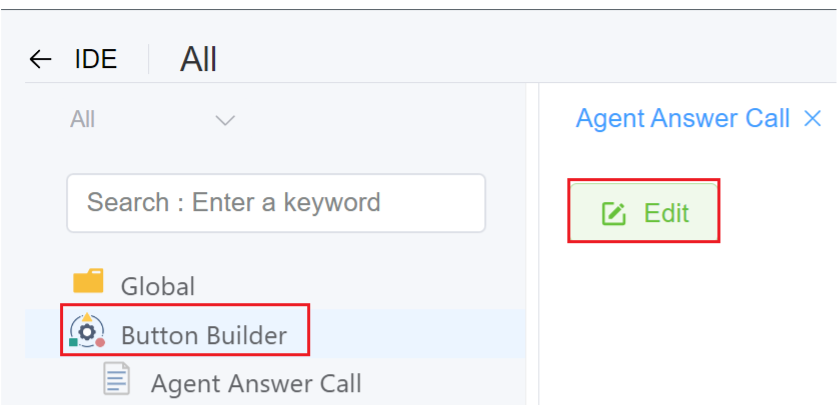The width and height of the screenshot is (840, 405).
Task: Close the Agent Answer Call tab
Action: pyautogui.click(x=812, y=119)
